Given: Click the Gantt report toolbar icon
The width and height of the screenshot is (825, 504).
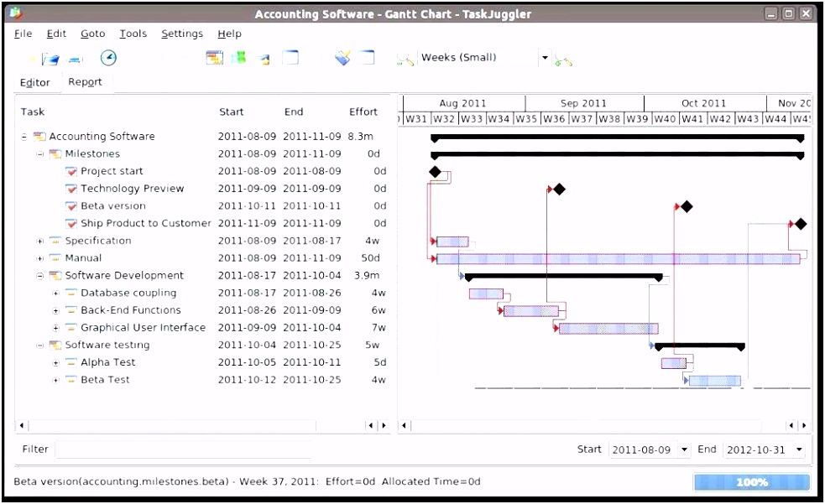Looking at the screenshot, I should coord(214,58).
